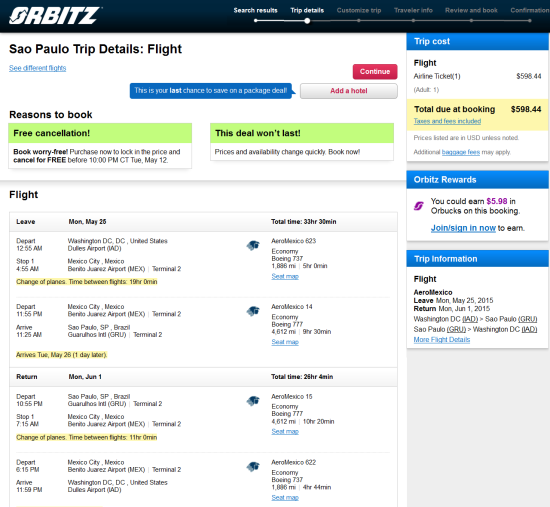550x507 pixels.
Task: View seat map for AeroMexico 623
Action: click(x=285, y=276)
